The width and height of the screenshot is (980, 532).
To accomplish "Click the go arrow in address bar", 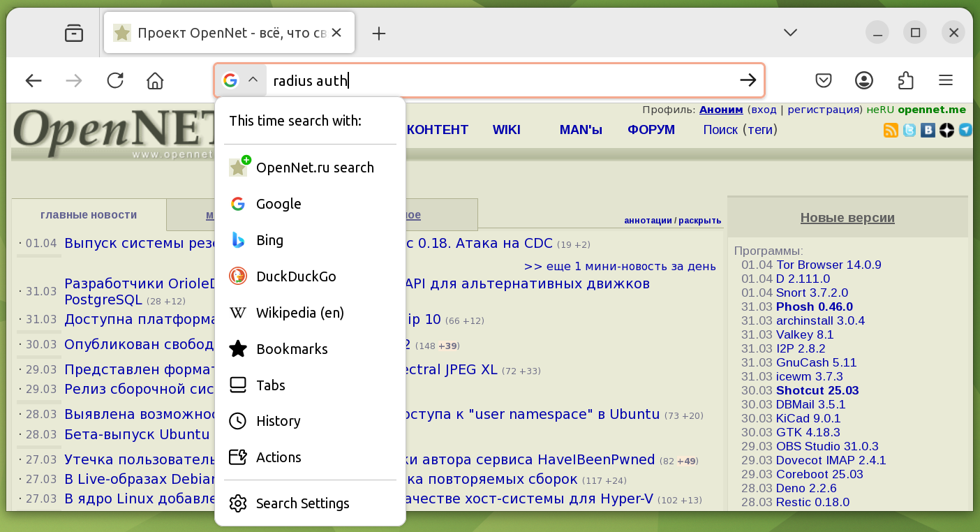I will [x=748, y=80].
